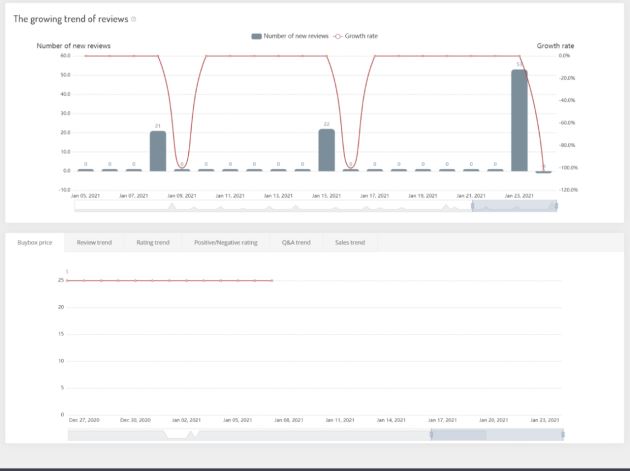Click the 'The growing trend of reviews' heading
630x471 pixels.
71,19
